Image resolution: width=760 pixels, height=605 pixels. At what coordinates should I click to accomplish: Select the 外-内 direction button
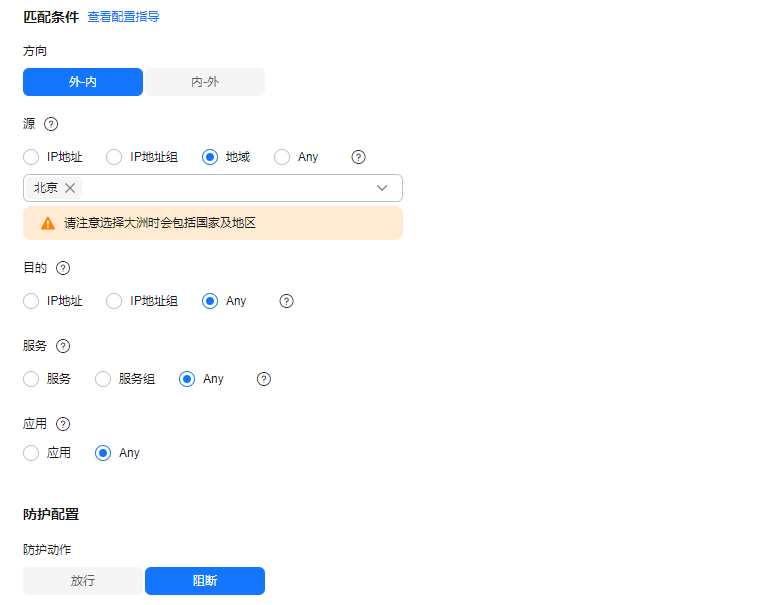(x=83, y=82)
